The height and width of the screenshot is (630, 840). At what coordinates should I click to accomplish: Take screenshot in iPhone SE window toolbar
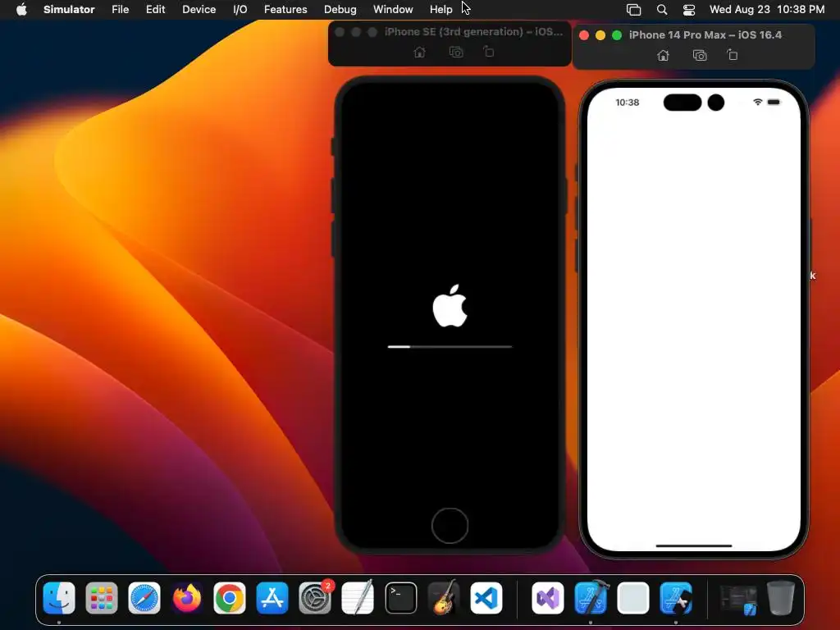coord(456,52)
